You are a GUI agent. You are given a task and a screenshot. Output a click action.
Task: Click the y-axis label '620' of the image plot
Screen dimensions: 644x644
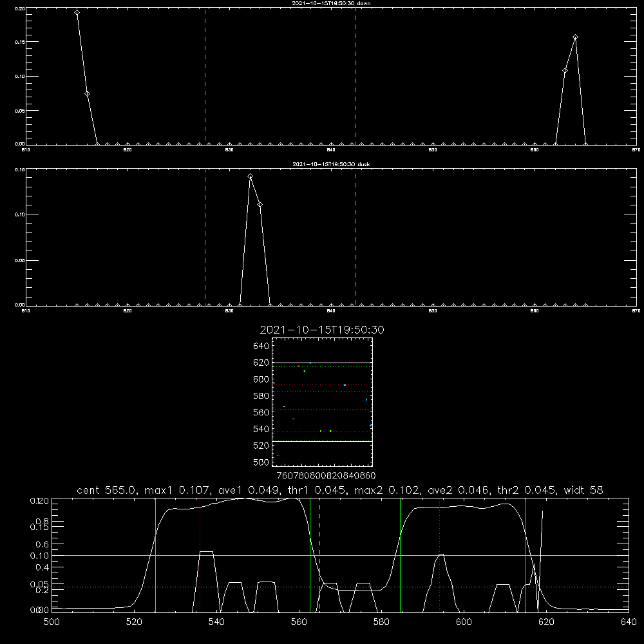coord(261,363)
